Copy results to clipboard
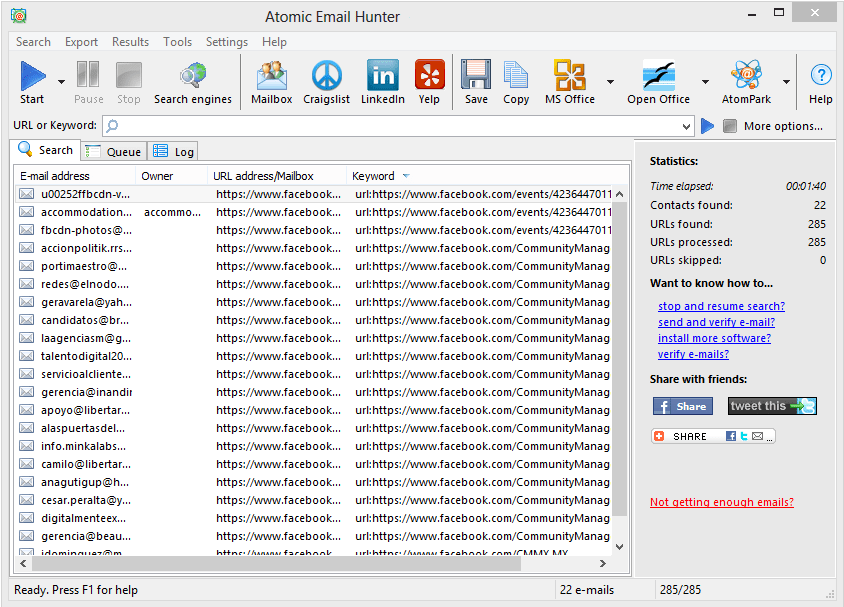This screenshot has height=607, width=844. click(515, 82)
